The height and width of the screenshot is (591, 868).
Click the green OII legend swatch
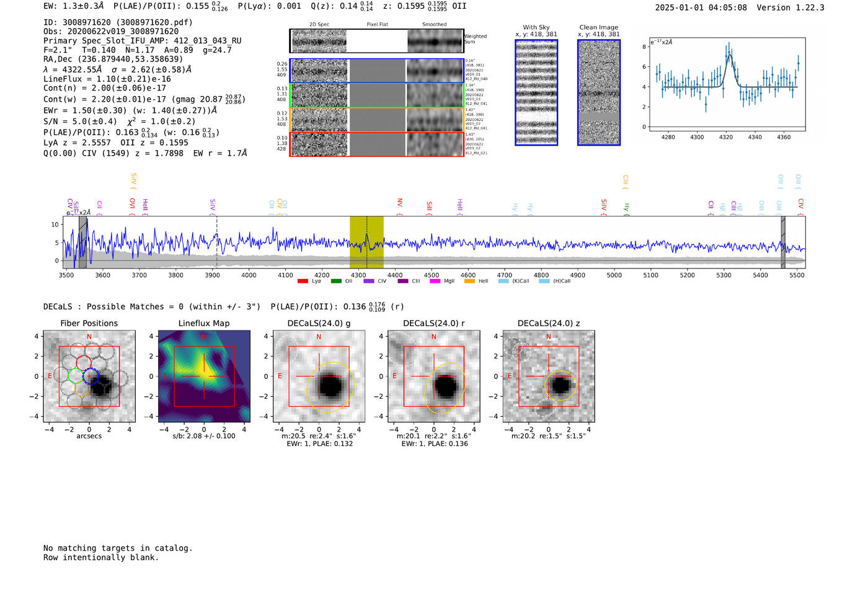coord(336,281)
